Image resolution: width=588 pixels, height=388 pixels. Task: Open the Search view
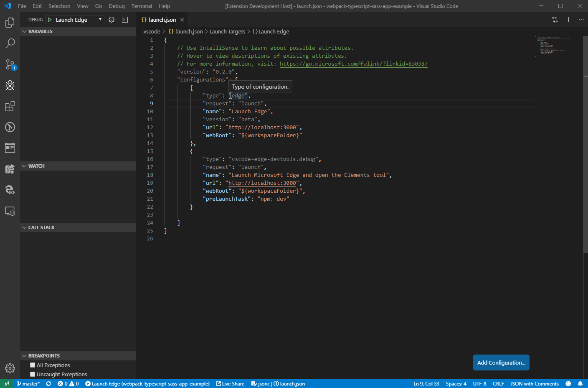[x=10, y=43]
